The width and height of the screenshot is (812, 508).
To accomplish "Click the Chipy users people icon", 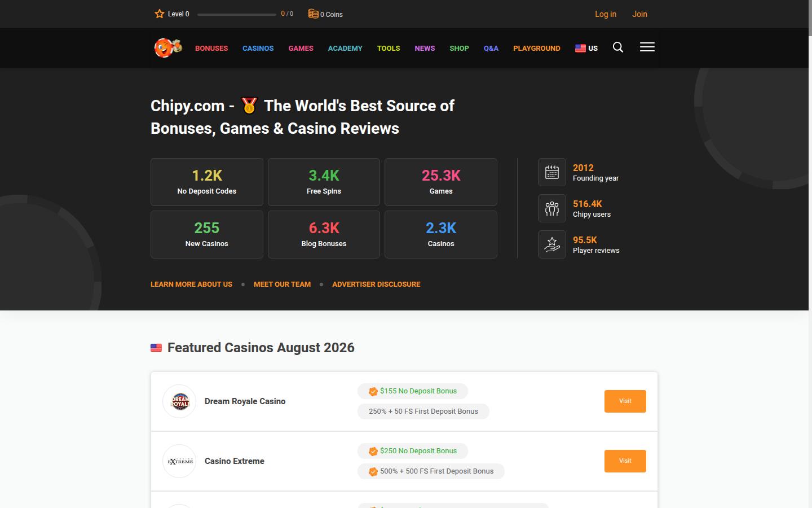I will pos(552,208).
